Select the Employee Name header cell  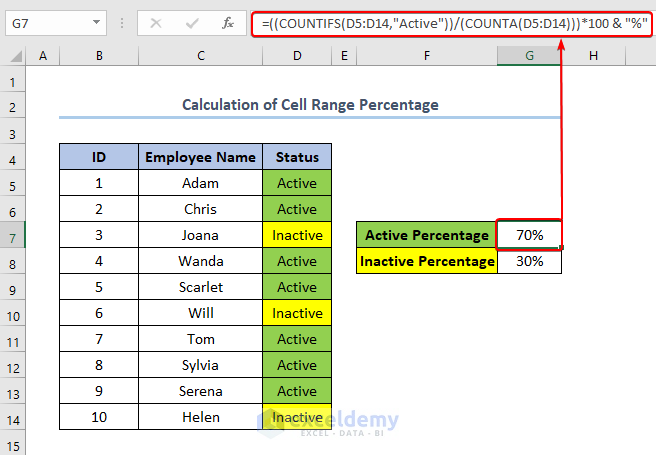200,157
